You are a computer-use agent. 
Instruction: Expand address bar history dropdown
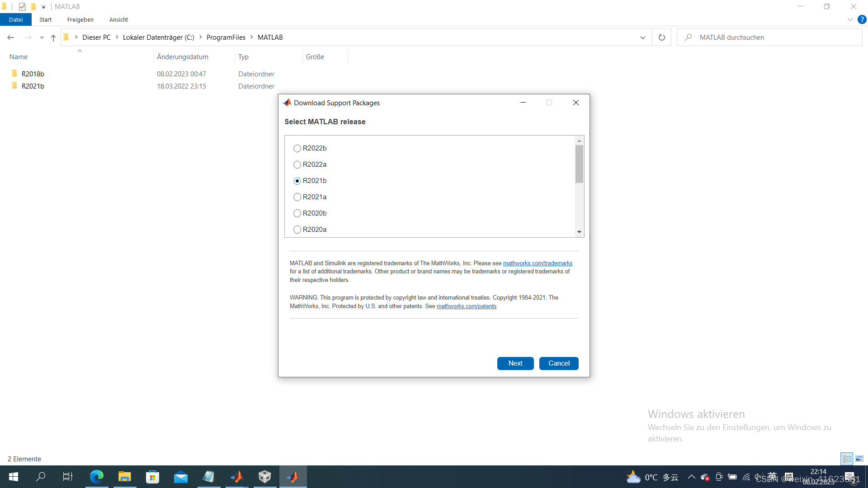(x=642, y=38)
